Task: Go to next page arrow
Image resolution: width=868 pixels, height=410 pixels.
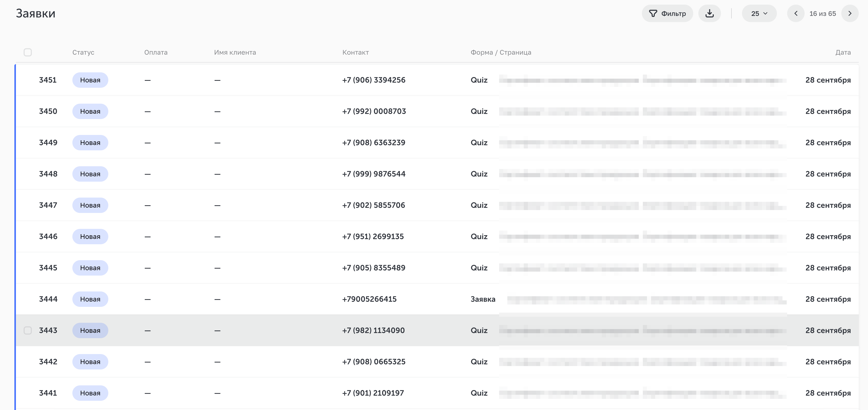Action: tap(850, 14)
